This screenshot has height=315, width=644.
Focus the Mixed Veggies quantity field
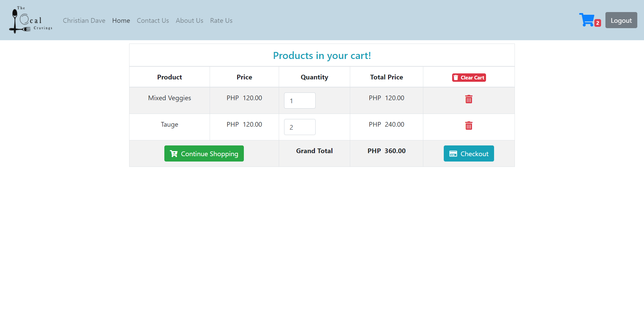click(300, 101)
